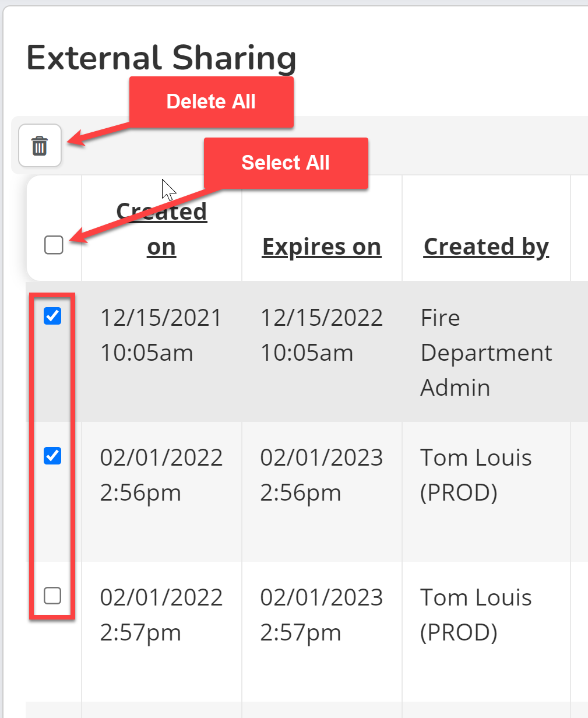Image resolution: width=588 pixels, height=718 pixels.
Task: Check the 02/01/2022 2:57pm row checkbox
Action: click(x=52, y=596)
